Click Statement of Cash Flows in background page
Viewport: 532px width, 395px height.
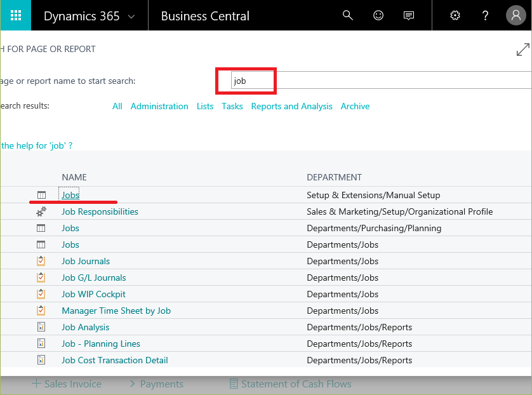tap(296, 384)
